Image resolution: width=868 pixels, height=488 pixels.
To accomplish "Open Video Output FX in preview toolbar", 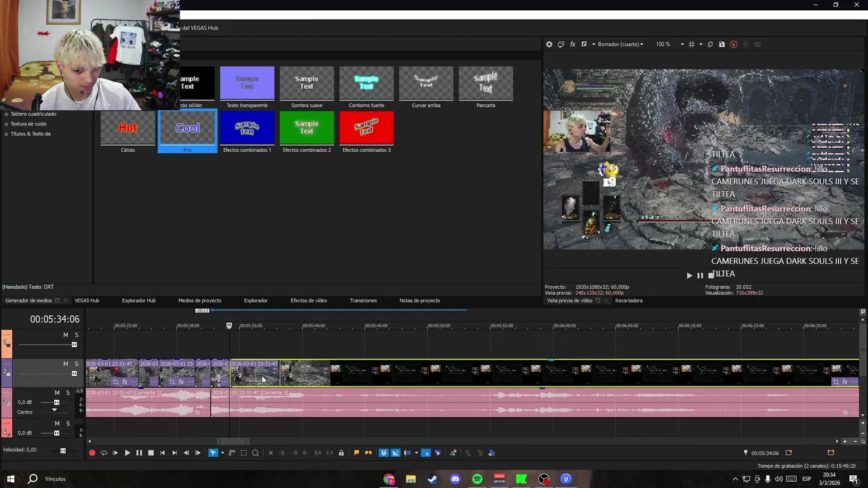I will 572,44.
